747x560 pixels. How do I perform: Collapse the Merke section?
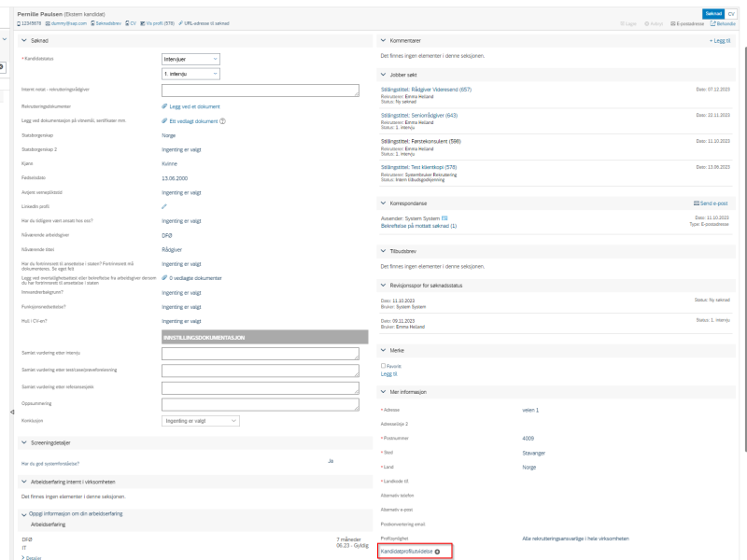click(383, 350)
